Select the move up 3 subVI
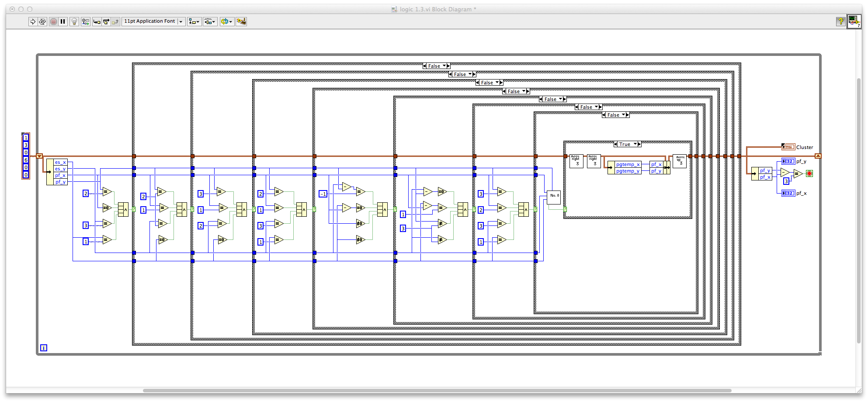This screenshot has height=402, width=868. point(680,161)
